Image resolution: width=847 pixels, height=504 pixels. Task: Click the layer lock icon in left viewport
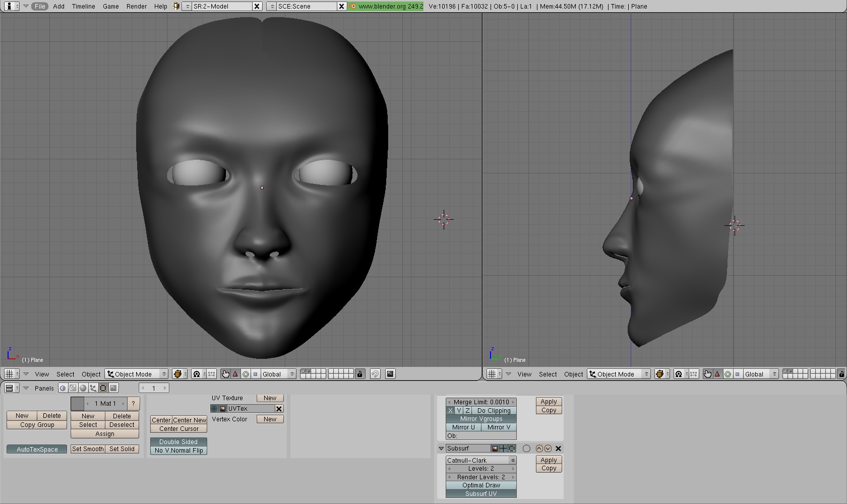coord(359,374)
